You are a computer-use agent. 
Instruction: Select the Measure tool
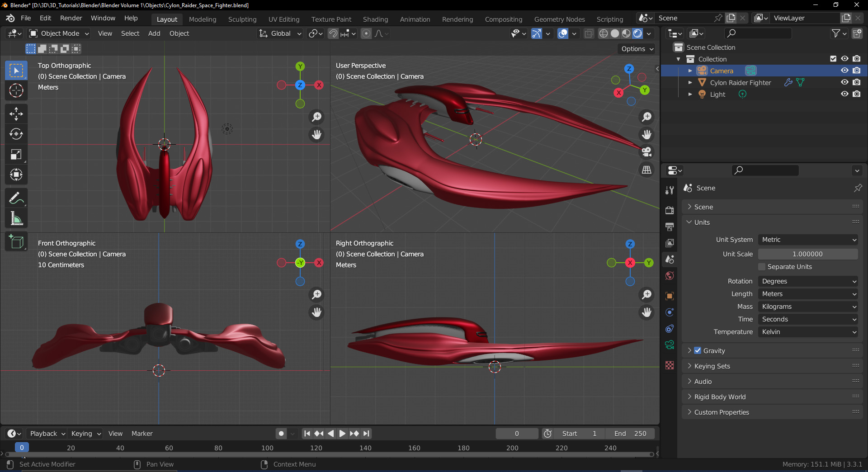pyautogui.click(x=16, y=218)
